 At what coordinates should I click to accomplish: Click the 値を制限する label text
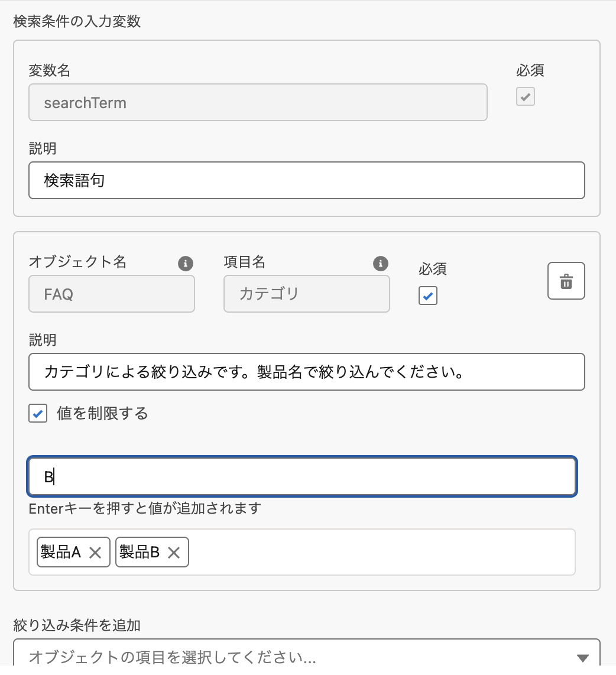coord(102,413)
